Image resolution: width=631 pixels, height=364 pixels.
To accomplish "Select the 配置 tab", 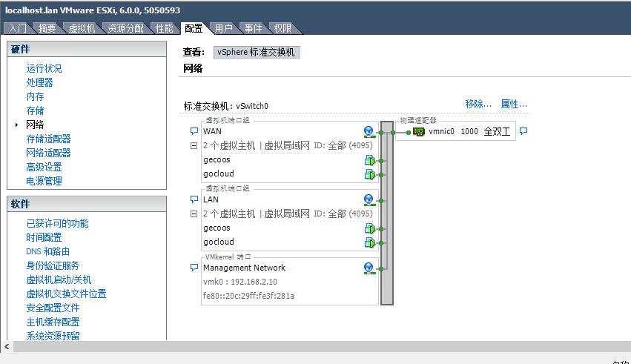I will click(x=194, y=28).
